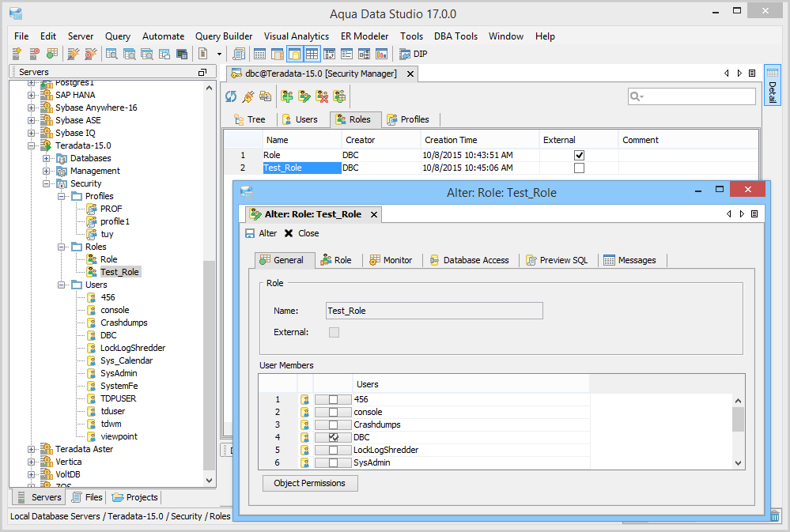This screenshot has height=532, width=790.
Task: Open the DBA Tools menu
Action: click(x=455, y=36)
